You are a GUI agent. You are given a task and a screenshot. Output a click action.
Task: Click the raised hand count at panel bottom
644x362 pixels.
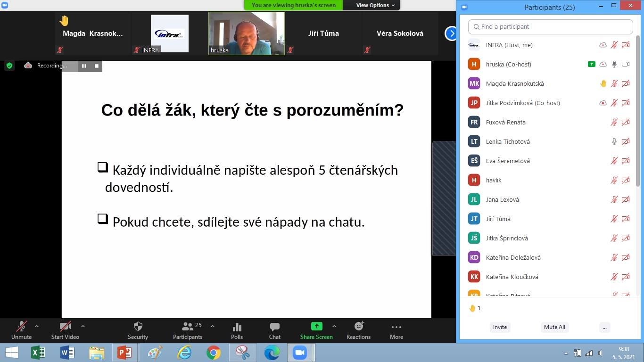475,308
